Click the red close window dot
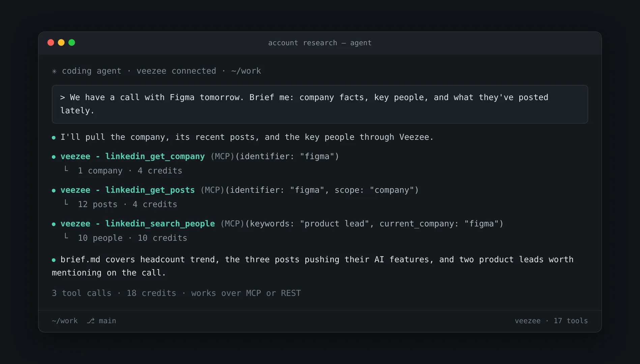 51,42
